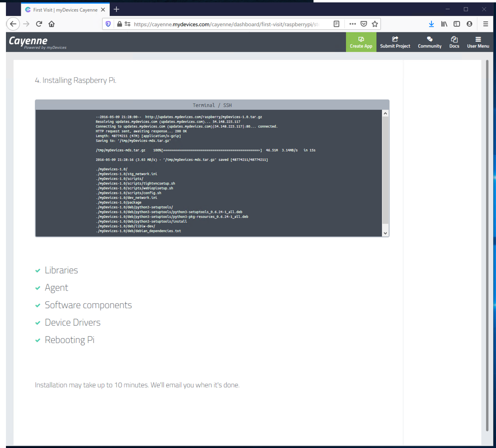
Task: Go back using browser back arrow
Action: [x=13, y=24]
